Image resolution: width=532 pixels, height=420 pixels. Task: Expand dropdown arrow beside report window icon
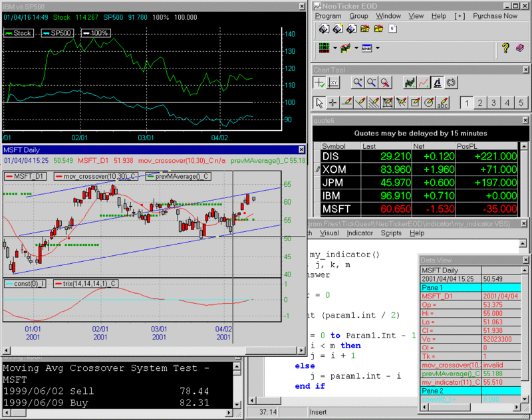pyautogui.click(x=377, y=48)
